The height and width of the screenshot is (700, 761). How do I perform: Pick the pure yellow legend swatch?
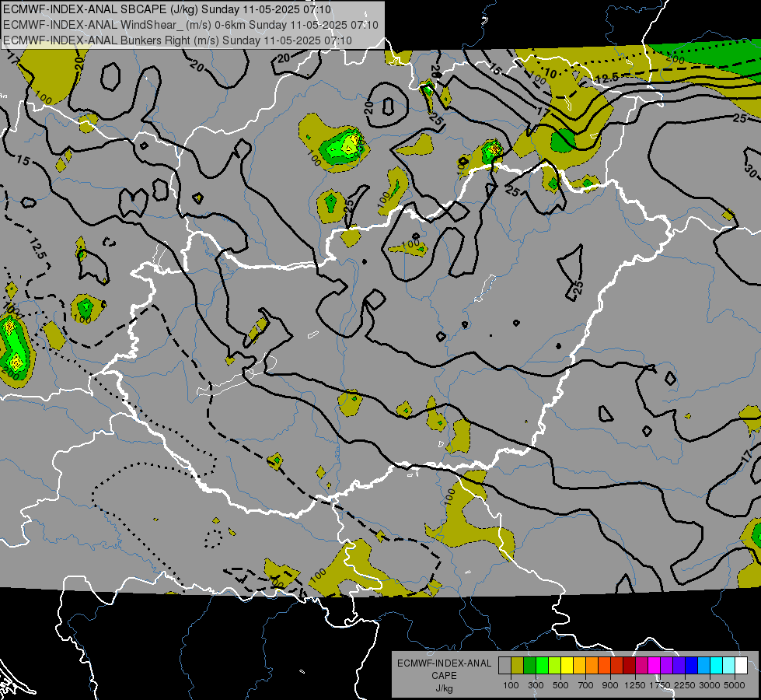[567, 665]
